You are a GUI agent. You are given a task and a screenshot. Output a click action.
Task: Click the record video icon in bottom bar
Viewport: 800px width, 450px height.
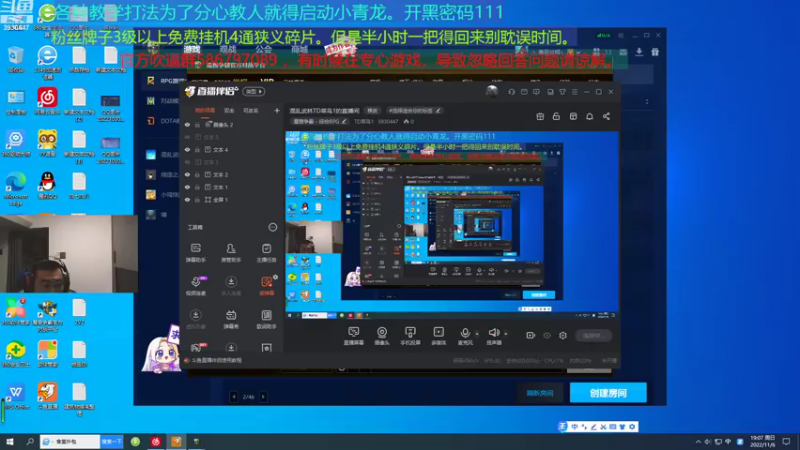point(531,335)
